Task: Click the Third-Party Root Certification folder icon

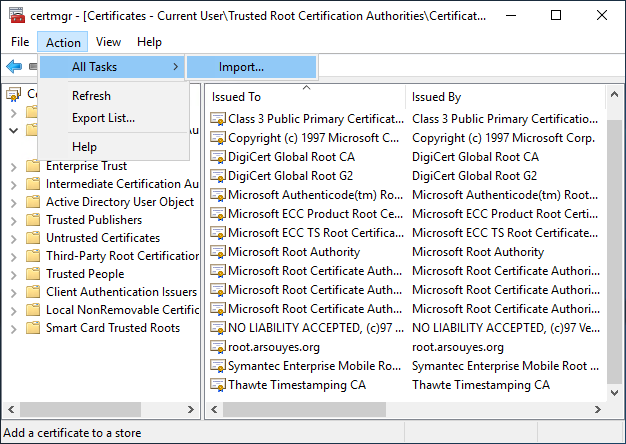Action: coord(33,256)
